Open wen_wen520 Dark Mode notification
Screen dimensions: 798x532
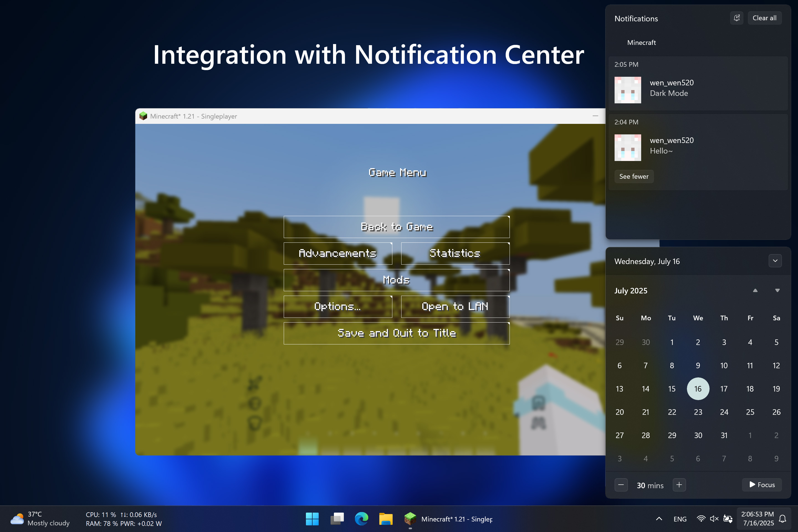(698, 83)
